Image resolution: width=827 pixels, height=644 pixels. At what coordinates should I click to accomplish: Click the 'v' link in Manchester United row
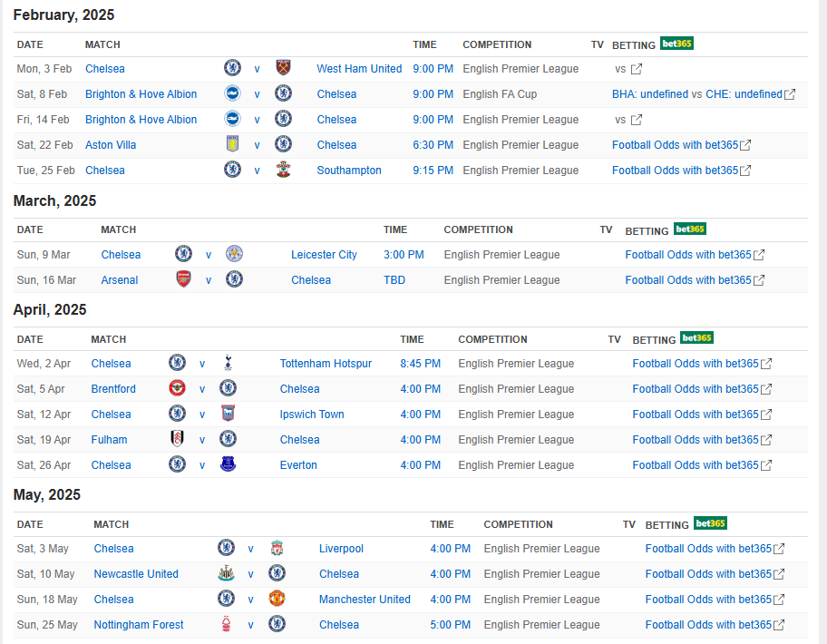(251, 600)
